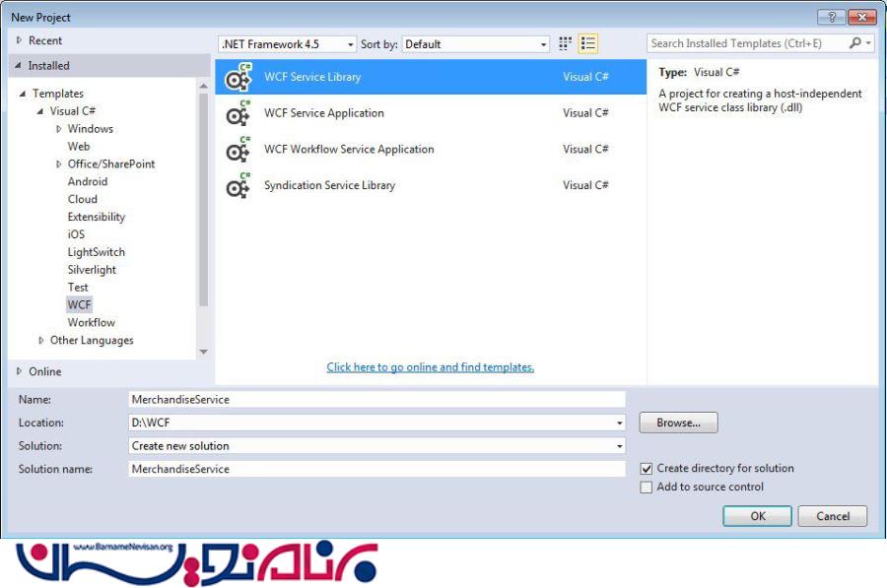The height and width of the screenshot is (588, 887).
Task: Expand the Online section
Action: coord(20,371)
